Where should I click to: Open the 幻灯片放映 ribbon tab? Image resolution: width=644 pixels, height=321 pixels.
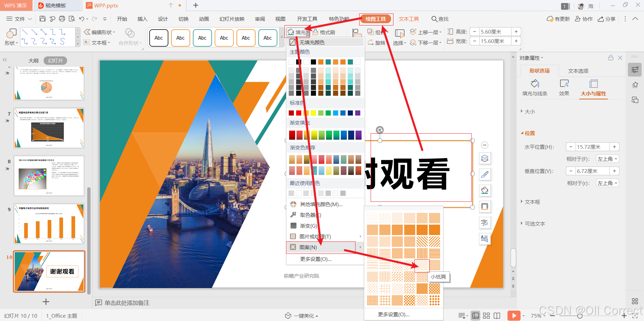232,19
